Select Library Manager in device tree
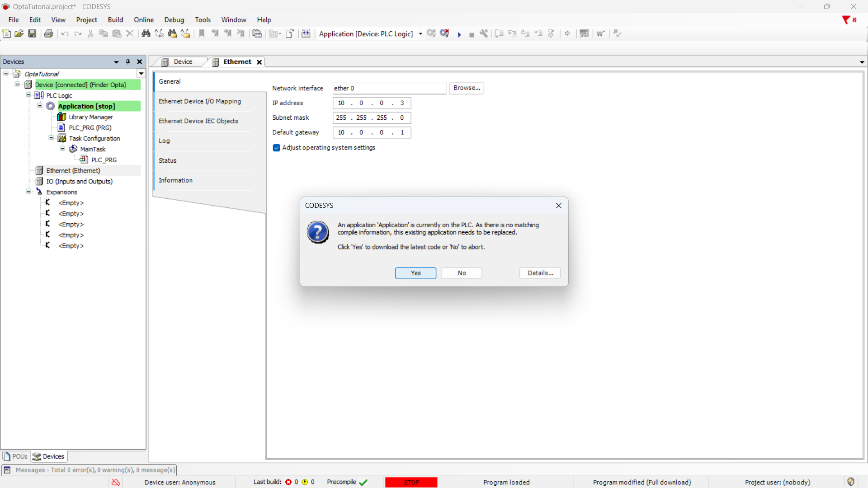 click(90, 117)
